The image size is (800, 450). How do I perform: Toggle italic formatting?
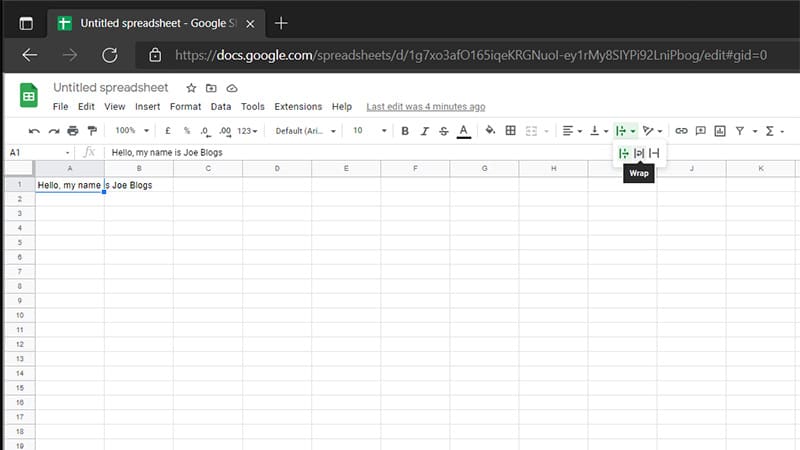tap(424, 131)
